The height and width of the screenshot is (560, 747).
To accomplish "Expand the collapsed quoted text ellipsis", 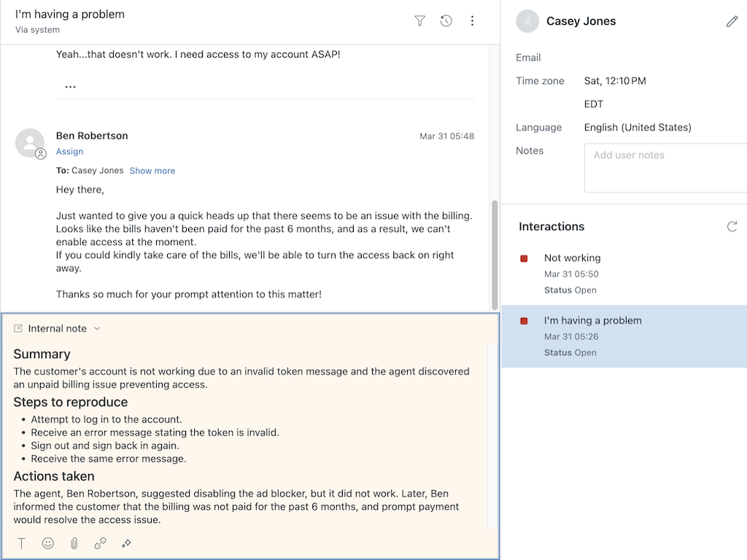I will 70,87.
